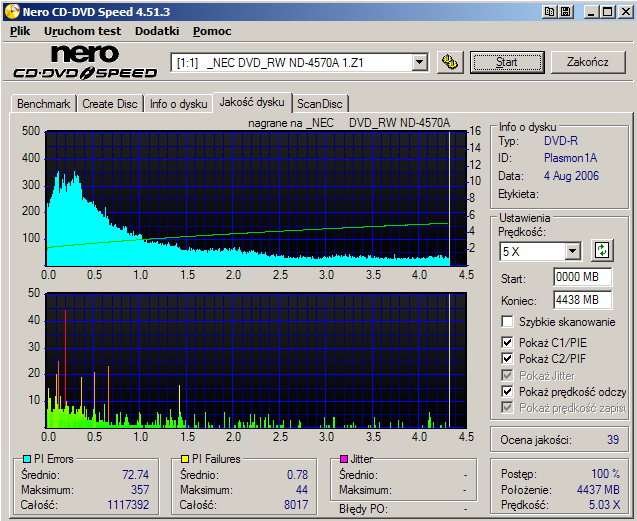Screen dimensions: 637x521
Task: Click the Etykieta label in disc info
Action: click(518, 194)
